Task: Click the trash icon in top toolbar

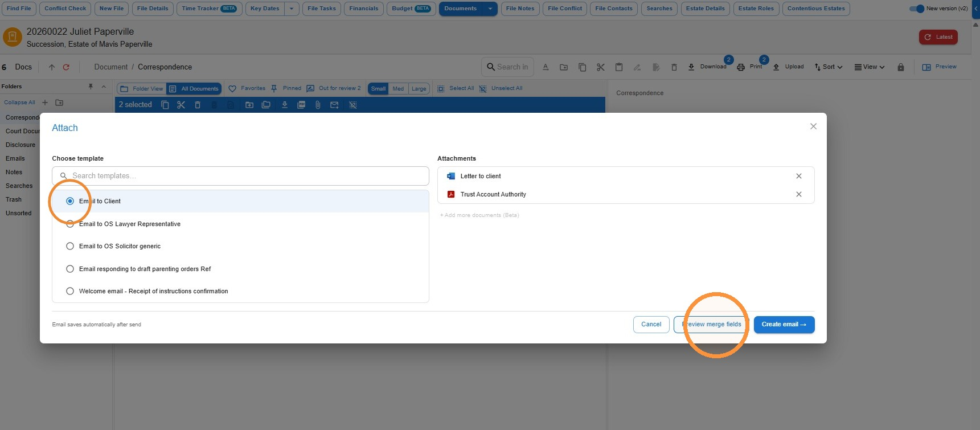Action: pos(674,67)
